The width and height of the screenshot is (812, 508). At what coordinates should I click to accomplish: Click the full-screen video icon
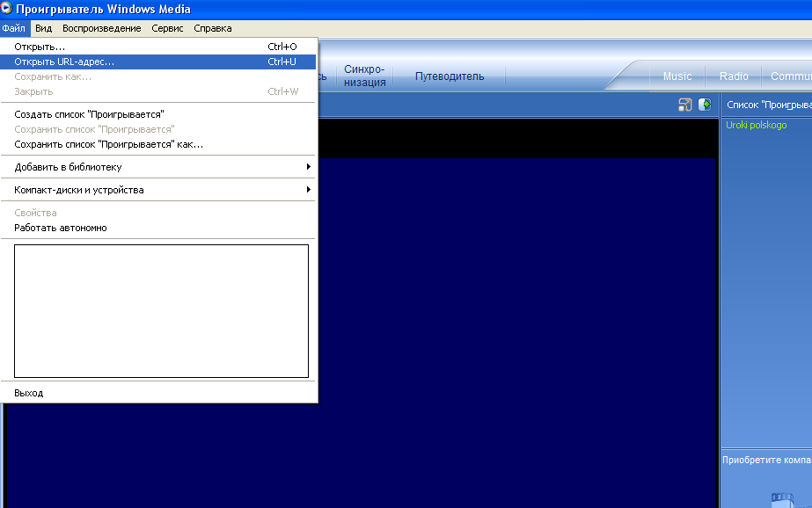684,105
